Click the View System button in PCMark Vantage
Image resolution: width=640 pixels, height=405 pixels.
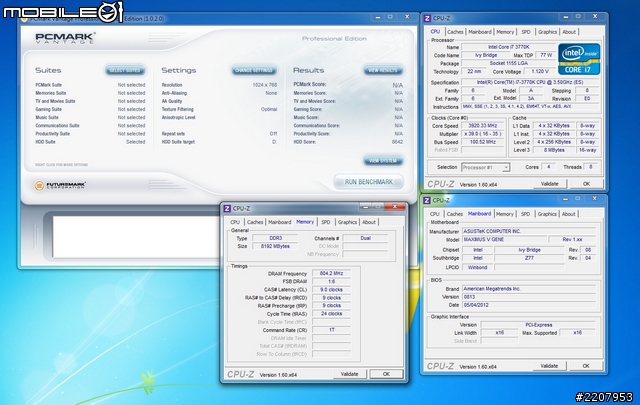point(383,161)
